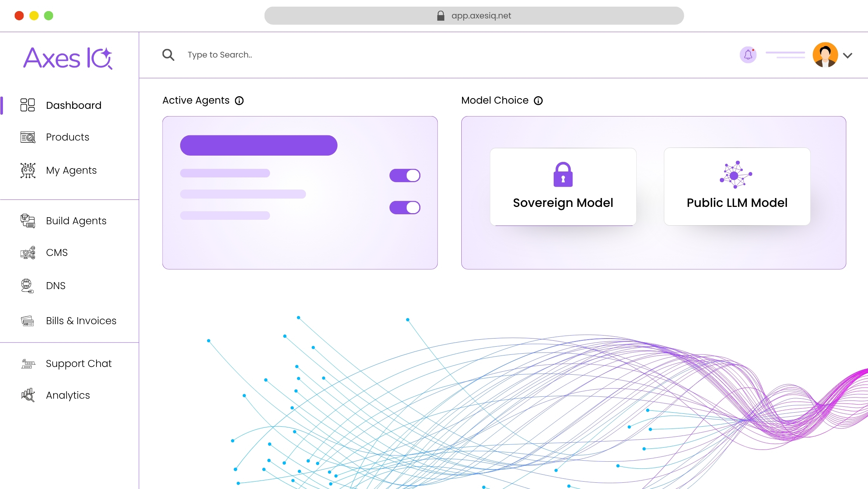Click the Sovereign Model lock icon
The width and height of the screenshot is (868, 489).
click(x=563, y=174)
